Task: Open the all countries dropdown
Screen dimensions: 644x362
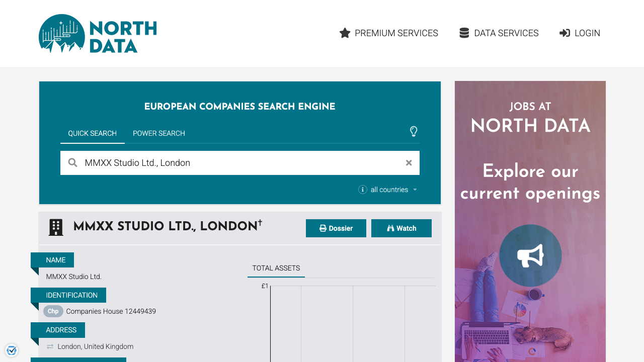Action: pos(394,190)
